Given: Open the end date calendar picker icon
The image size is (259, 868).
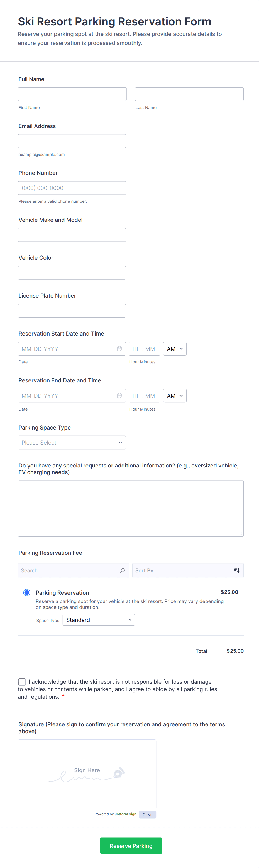Looking at the screenshot, I should tap(119, 396).
